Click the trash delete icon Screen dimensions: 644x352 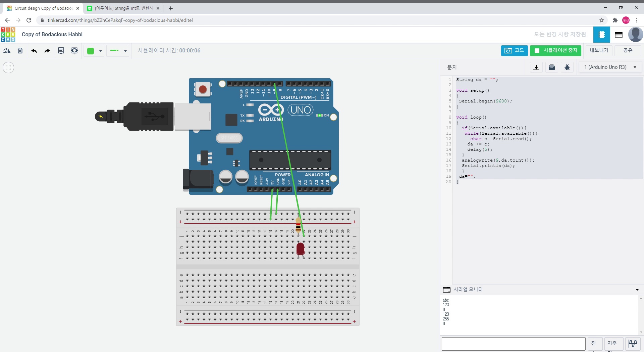point(20,51)
